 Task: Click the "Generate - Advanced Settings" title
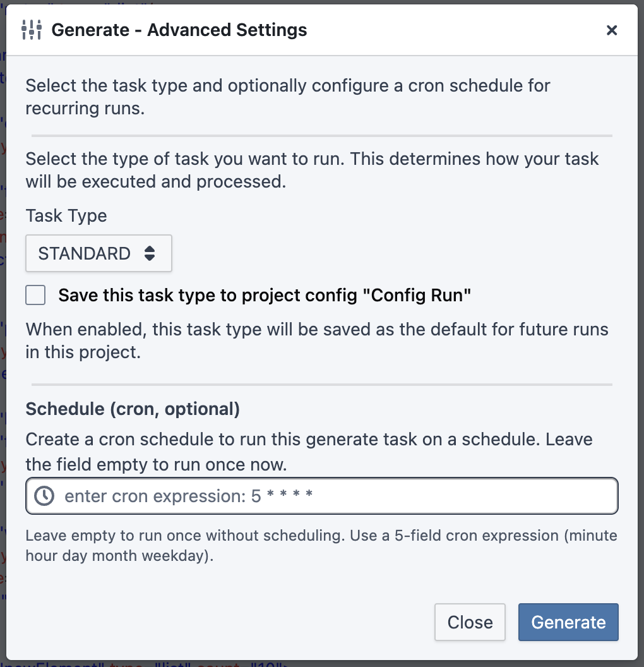(180, 30)
